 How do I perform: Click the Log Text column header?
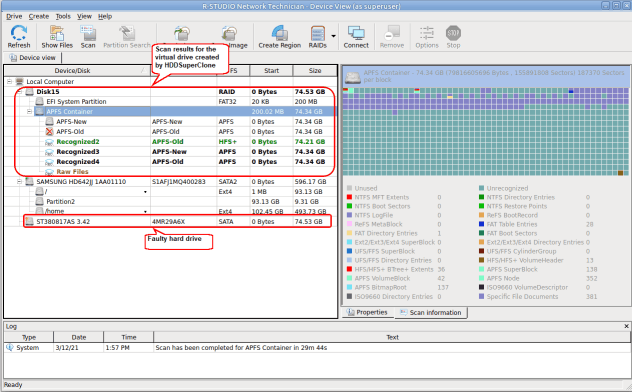tap(392, 337)
